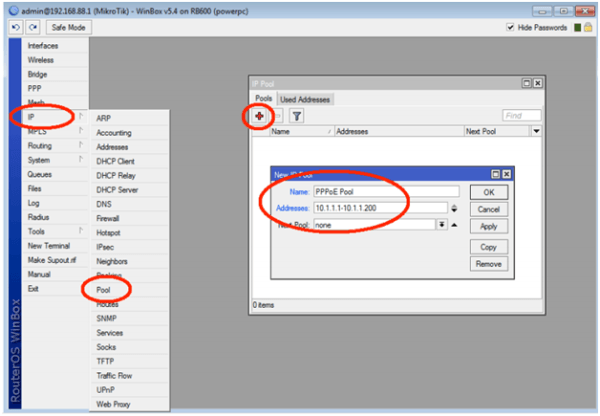Open column selector dropdown in IP Pool table
This screenshot has height=416, width=600.
pos(536,131)
